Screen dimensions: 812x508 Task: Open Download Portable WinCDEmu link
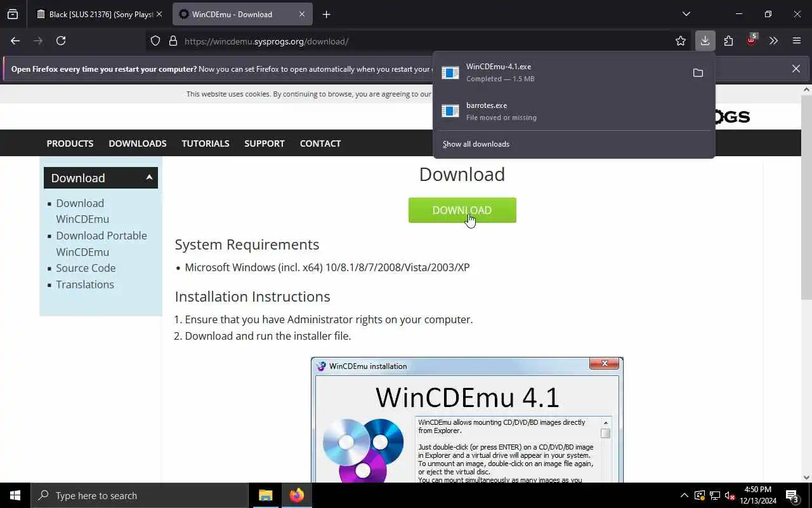(101, 244)
